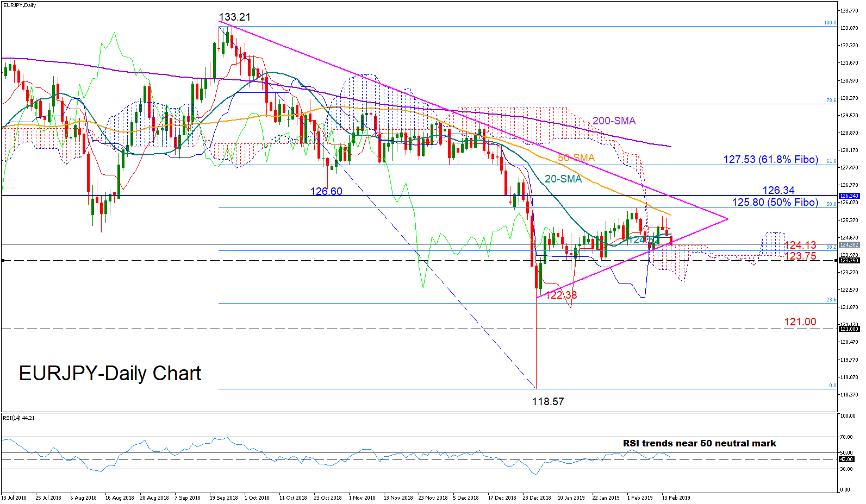Click the 125.370 price axis value

pos(849,220)
